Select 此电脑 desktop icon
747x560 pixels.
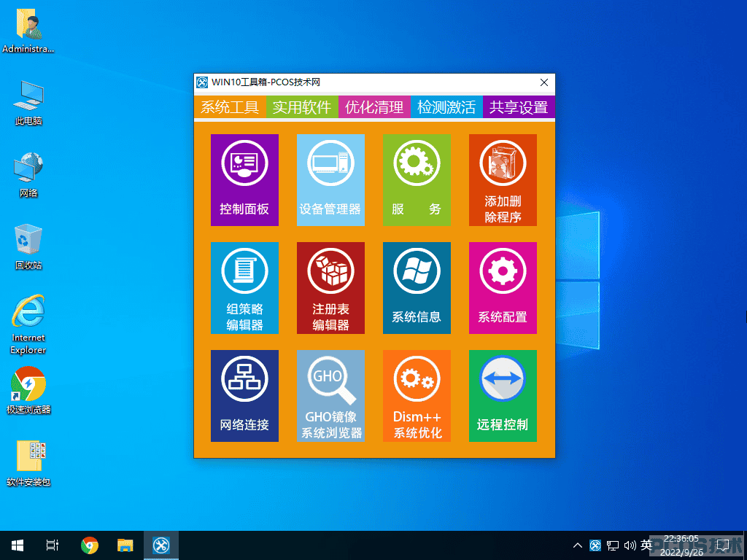click(x=28, y=103)
